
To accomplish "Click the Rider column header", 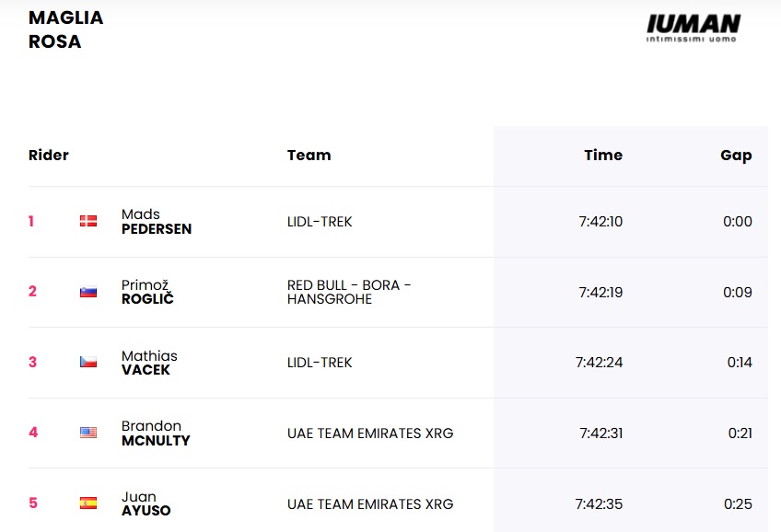I will [x=49, y=155].
